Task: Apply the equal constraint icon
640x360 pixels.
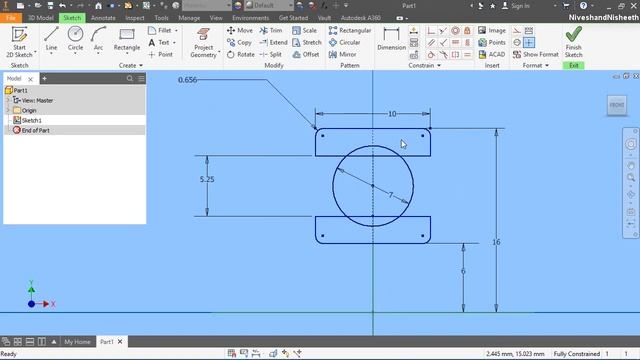Action: pos(467,54)
